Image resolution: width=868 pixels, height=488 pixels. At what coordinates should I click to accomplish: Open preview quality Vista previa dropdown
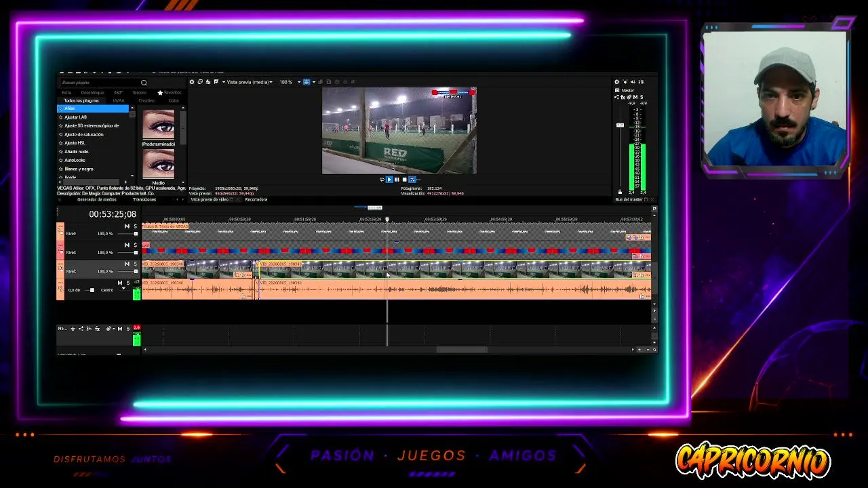(x=250, y=82)
